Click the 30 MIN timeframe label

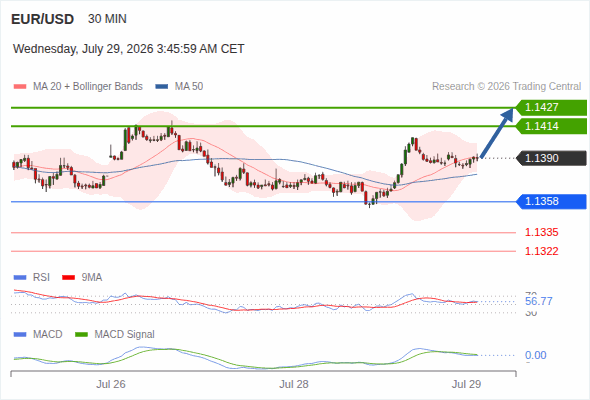coord(107,19)
